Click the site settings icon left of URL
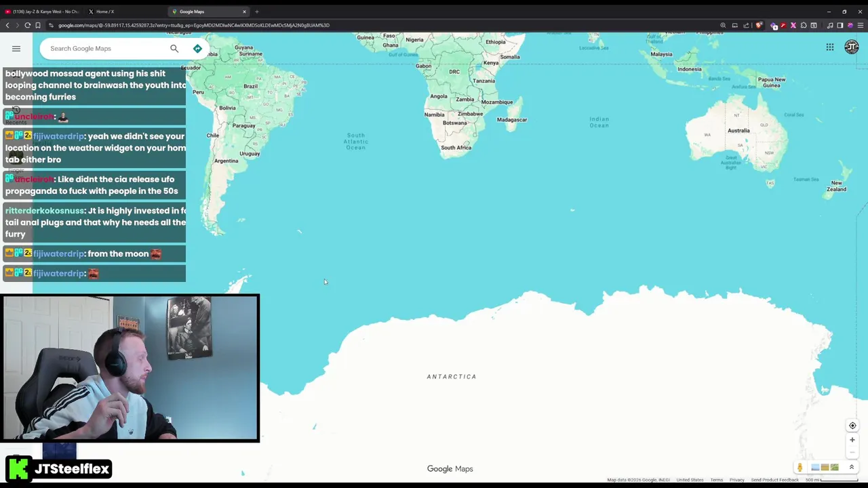Image resolution: width=868 pixels, height=488 pixels. click(x=51, y=25)
